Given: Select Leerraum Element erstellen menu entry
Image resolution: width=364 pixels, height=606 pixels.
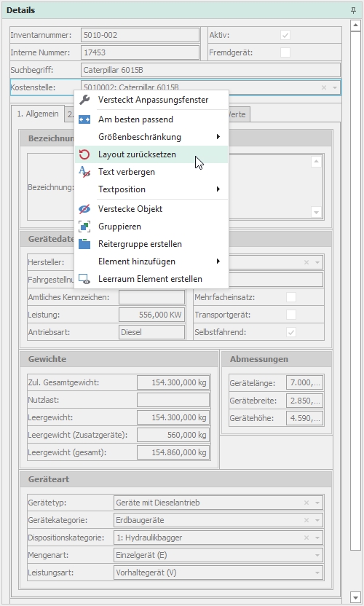Looking at the screenshot, I should 151,279.
